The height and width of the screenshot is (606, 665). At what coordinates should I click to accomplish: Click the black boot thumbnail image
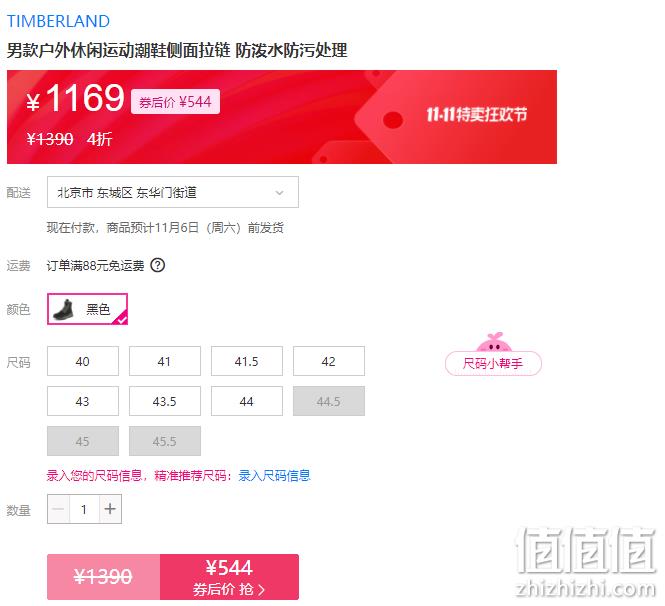(x=64, y=309)
